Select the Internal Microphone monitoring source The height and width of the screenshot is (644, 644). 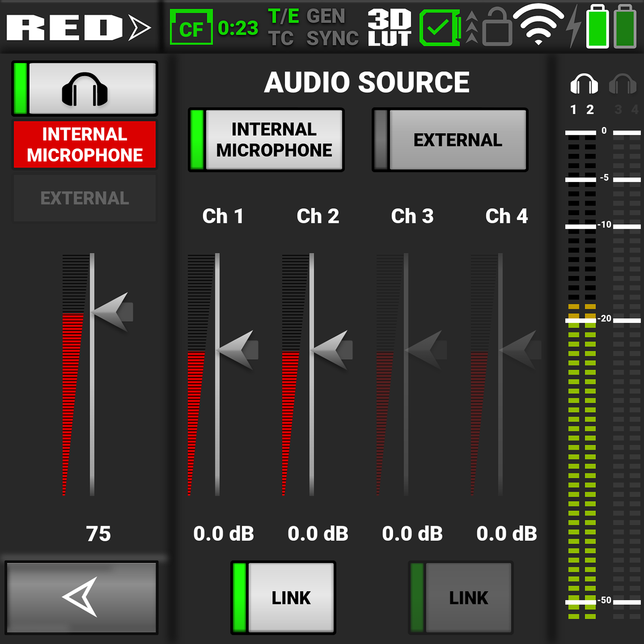pyautogui.click(x=84, y=145)
